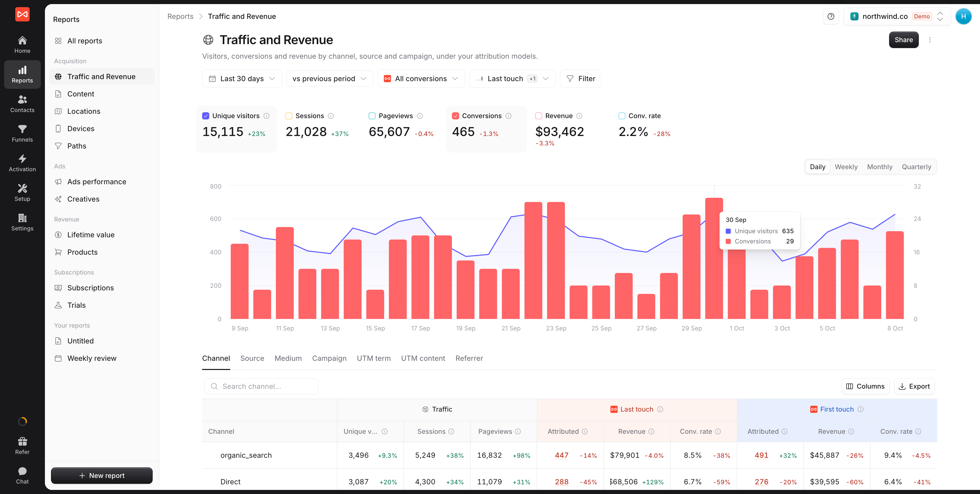
Task: Open the All conversions dropdown
Action: click(x=421, y=79)
